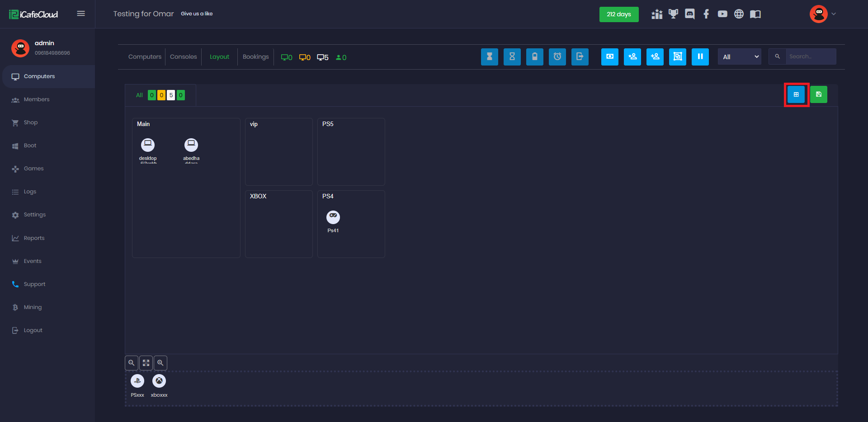Click the fit-to-screen expand icon

tap(146, 363)
